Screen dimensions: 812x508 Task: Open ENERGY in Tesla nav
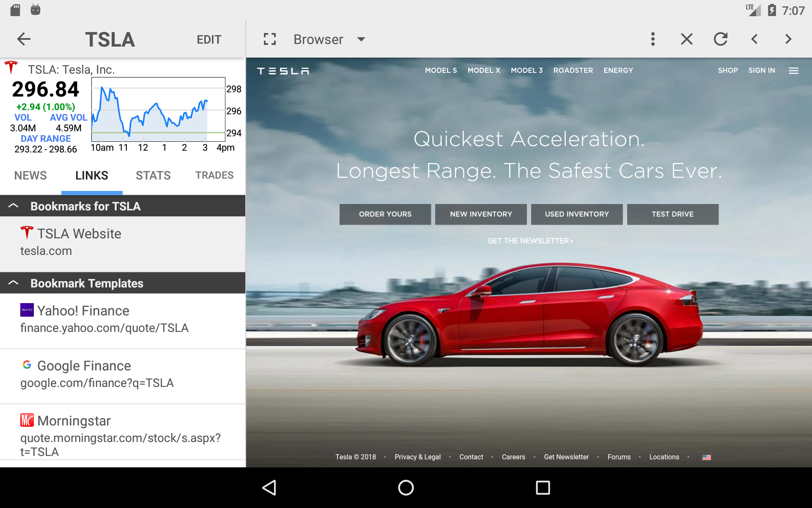point(618,70)
